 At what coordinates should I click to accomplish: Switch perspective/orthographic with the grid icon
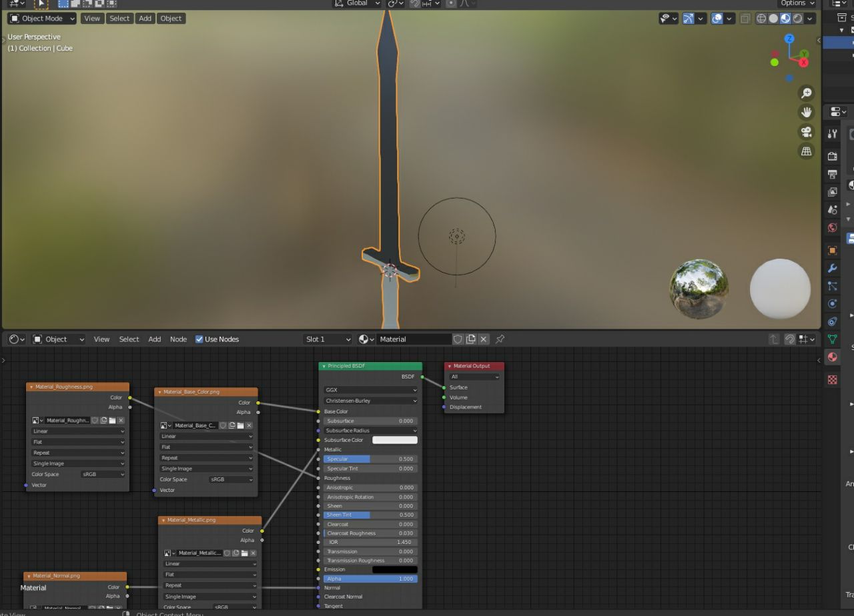[x=807, y=151]
